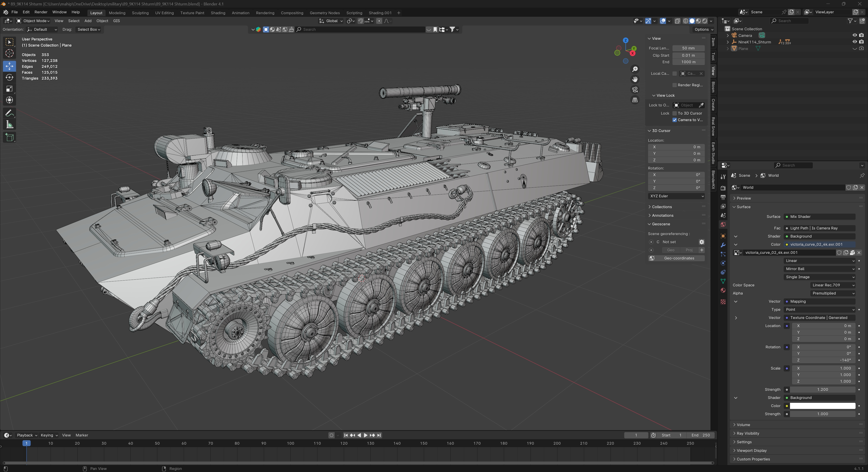Select the 3D Cursor tool
Viewport: 868px width, 472px height.
pyautogui.click(x=9, y=53)
